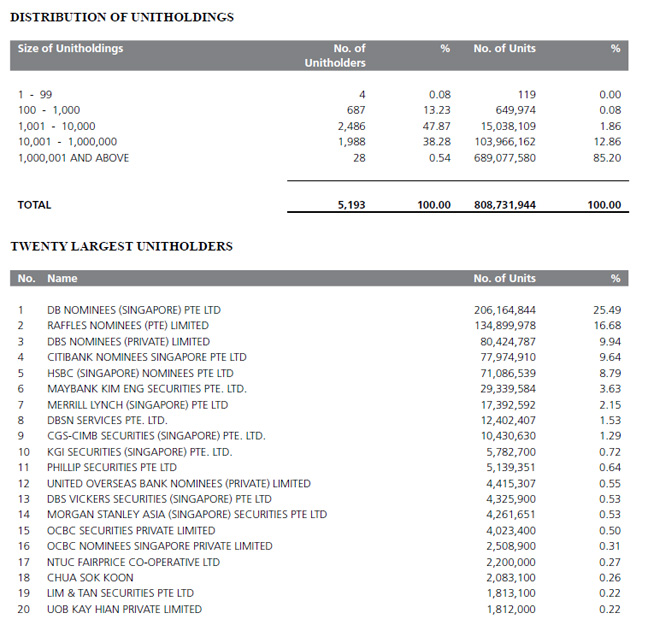Select DBSN SERVICES PTE. LTD.
The height and width of the screenshot is (619, 648).
coord(107,420)
